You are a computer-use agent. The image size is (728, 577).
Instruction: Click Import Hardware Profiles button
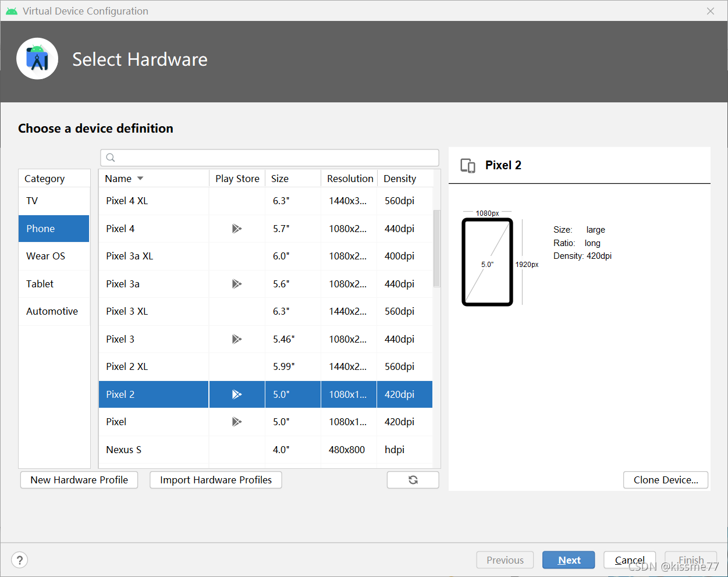(x=216, y=480)
